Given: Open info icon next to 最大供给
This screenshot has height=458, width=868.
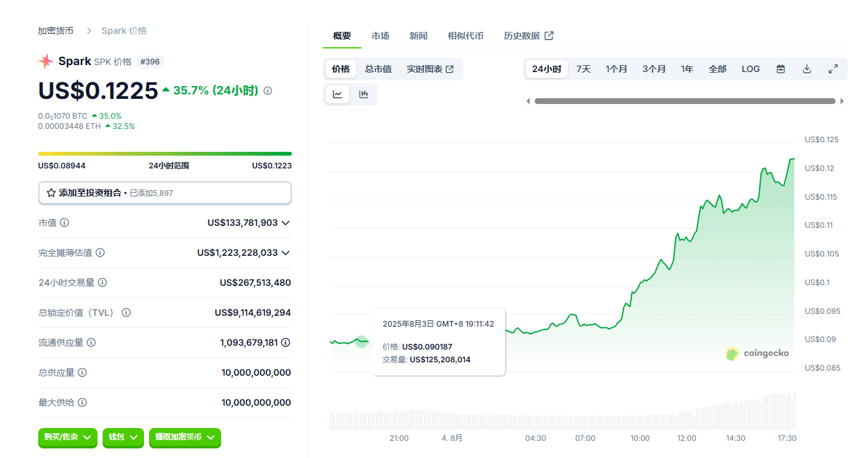Looking at the screenshot, I should 82,403.
